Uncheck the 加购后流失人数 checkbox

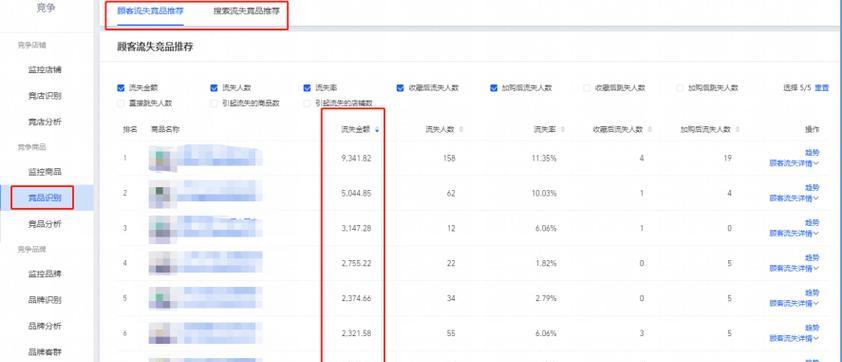[x=493, y=88]
